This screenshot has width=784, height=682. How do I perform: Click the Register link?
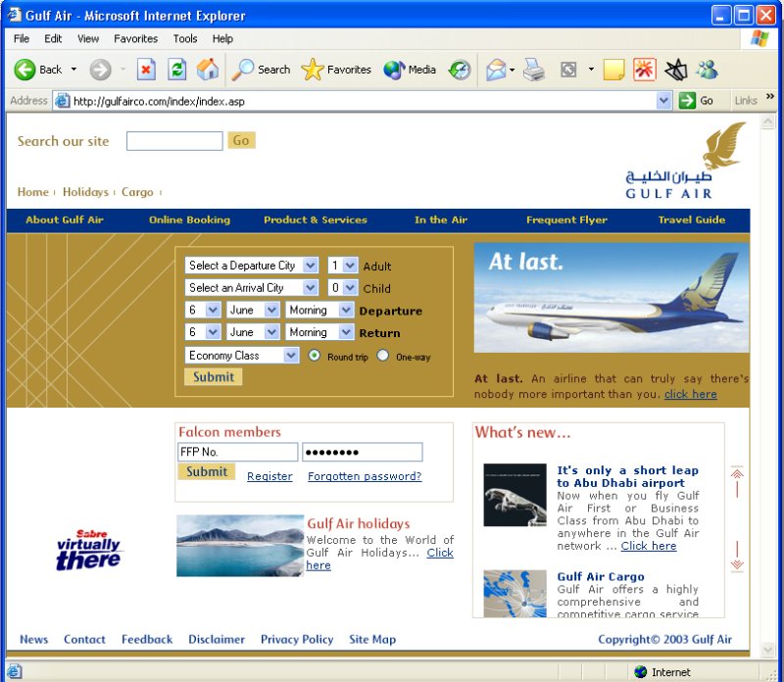(x=269, y=476)
